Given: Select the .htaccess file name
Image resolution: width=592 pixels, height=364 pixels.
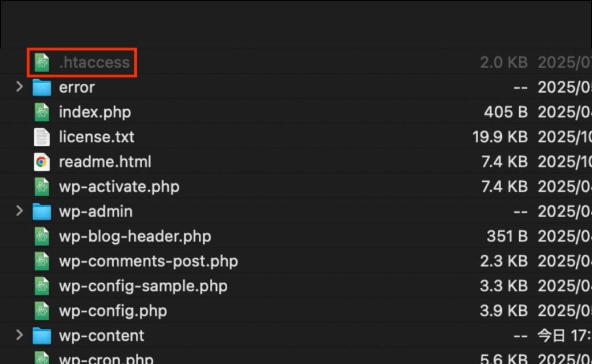Looking at the screenshot, I should (94, 62).
